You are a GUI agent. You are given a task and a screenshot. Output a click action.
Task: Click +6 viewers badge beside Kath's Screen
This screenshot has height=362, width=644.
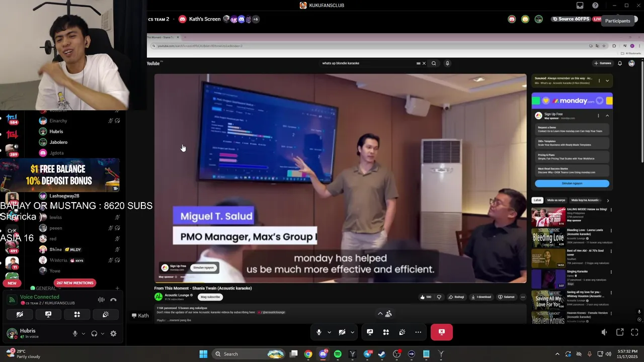[255, 19]
